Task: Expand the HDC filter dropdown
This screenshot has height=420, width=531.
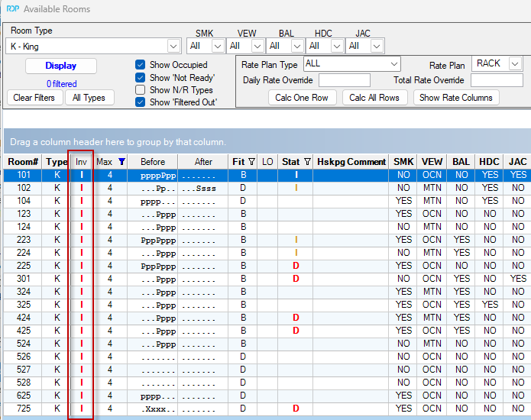Action: 337,46
